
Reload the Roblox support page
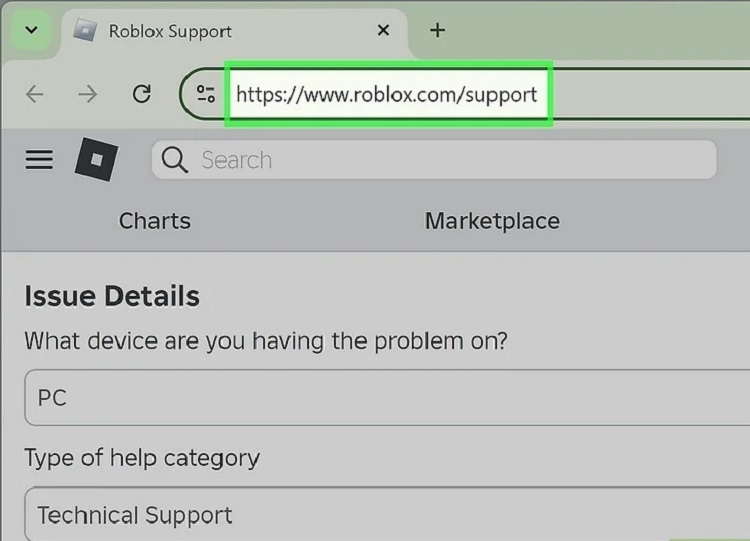[x=142, y=94]
